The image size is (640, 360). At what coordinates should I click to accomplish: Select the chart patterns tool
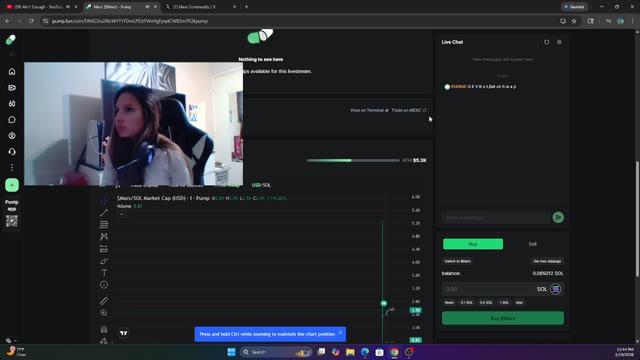click(104, 237)
